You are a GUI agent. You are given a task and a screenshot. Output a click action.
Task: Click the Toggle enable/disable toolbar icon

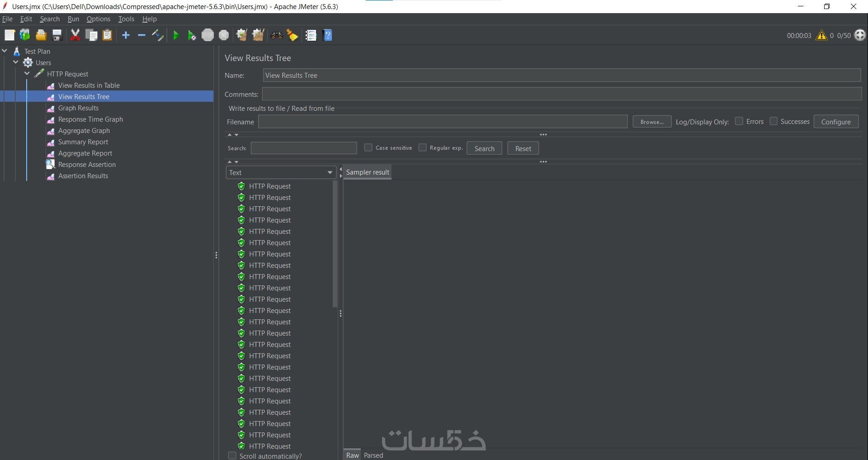tap(157, 35)
